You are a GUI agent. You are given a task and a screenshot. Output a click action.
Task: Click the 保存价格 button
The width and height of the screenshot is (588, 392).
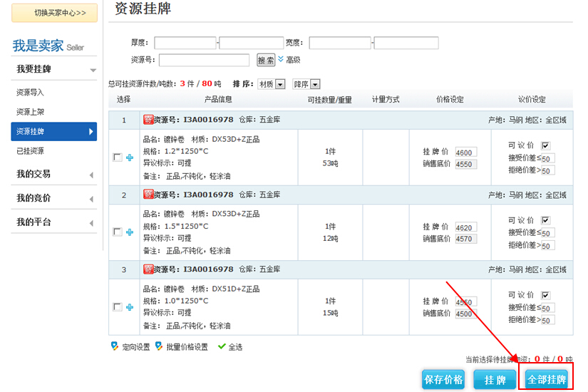coord(443,380)
